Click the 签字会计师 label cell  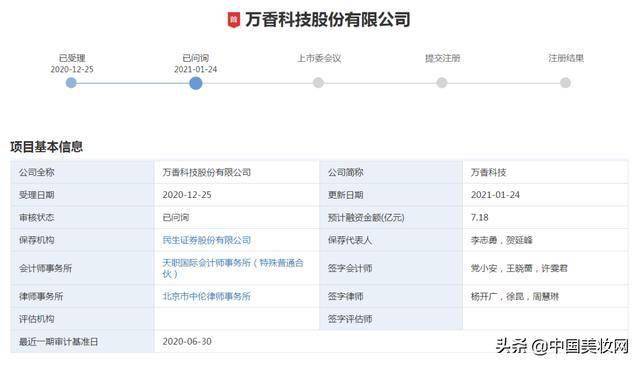pos(391,268)
